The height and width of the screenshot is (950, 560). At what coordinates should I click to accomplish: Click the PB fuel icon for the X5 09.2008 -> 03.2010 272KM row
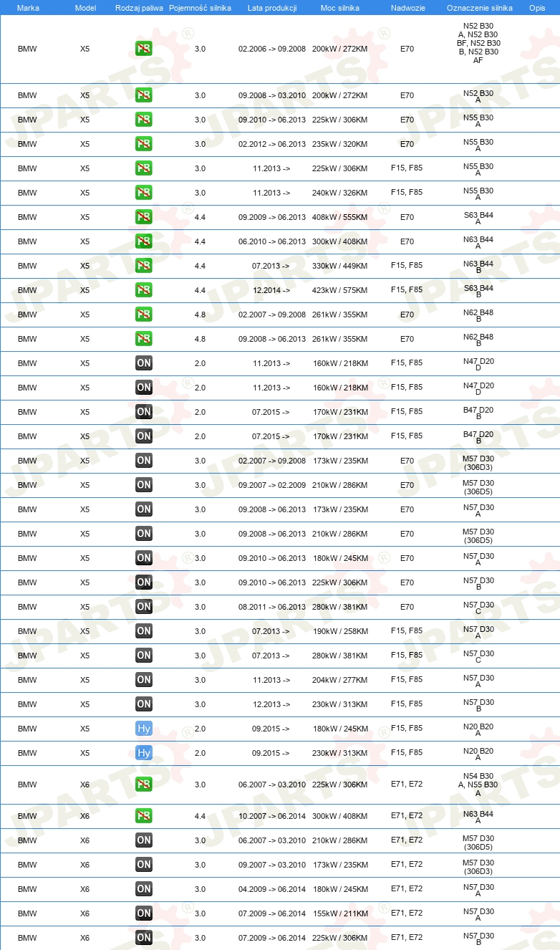pyautogui.click(x=144, y=95)
